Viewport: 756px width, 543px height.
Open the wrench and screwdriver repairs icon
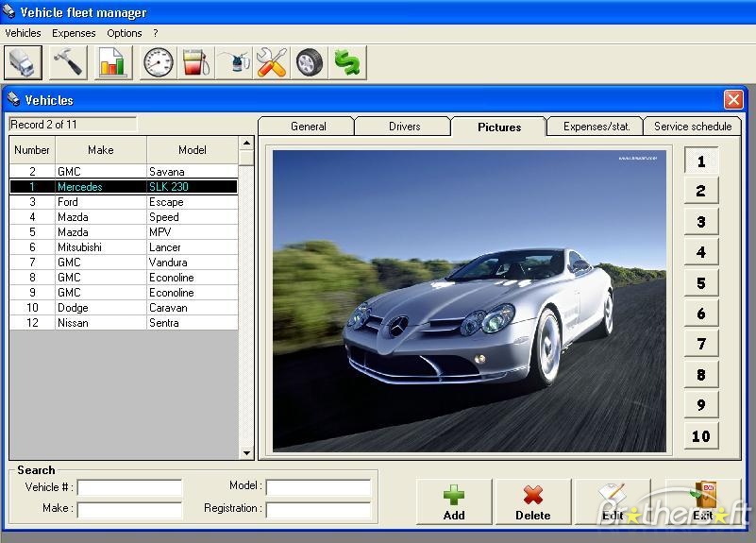(272, 62)
